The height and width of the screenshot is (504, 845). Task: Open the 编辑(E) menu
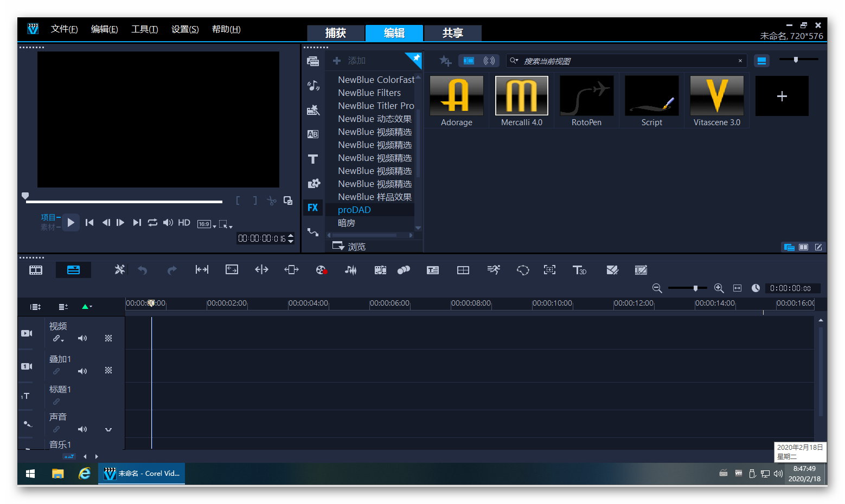[104, 29]
